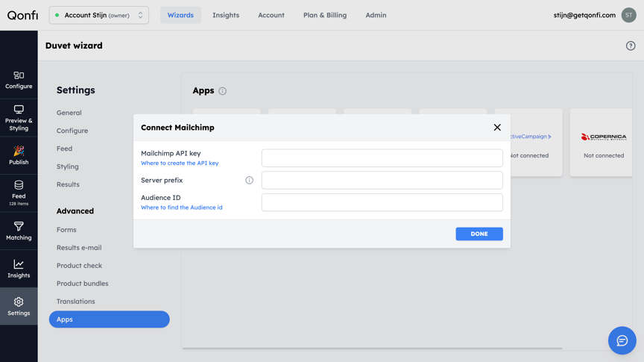The width and height of the screenshot is (644, 362).
Task: Click the Server prefix input field
Action: point(382,180)
